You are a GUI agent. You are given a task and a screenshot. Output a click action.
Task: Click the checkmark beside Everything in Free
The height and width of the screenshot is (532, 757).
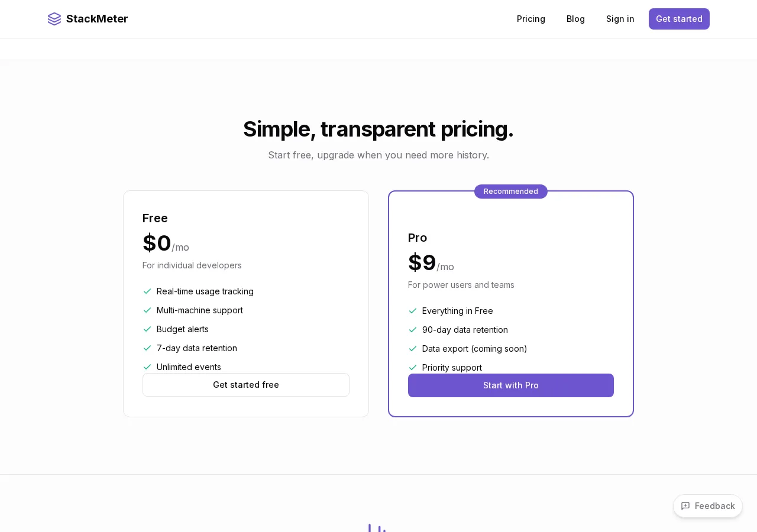point(413,311)
